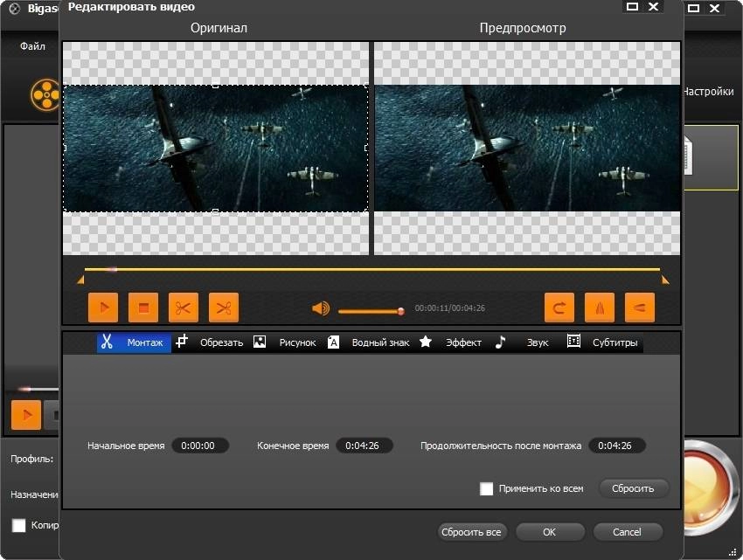Click the top-center crop handle
The height and width of the screenshot is (560, 743).
click(x=215, y=86)
